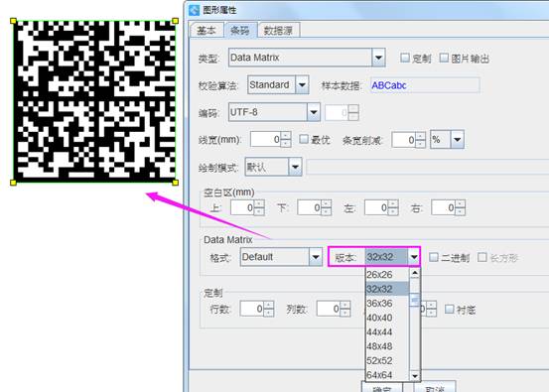549x392 pixels.
Task: Select the yellow bottom-right resize handle of barcode
Action: [x=176, y=183]
